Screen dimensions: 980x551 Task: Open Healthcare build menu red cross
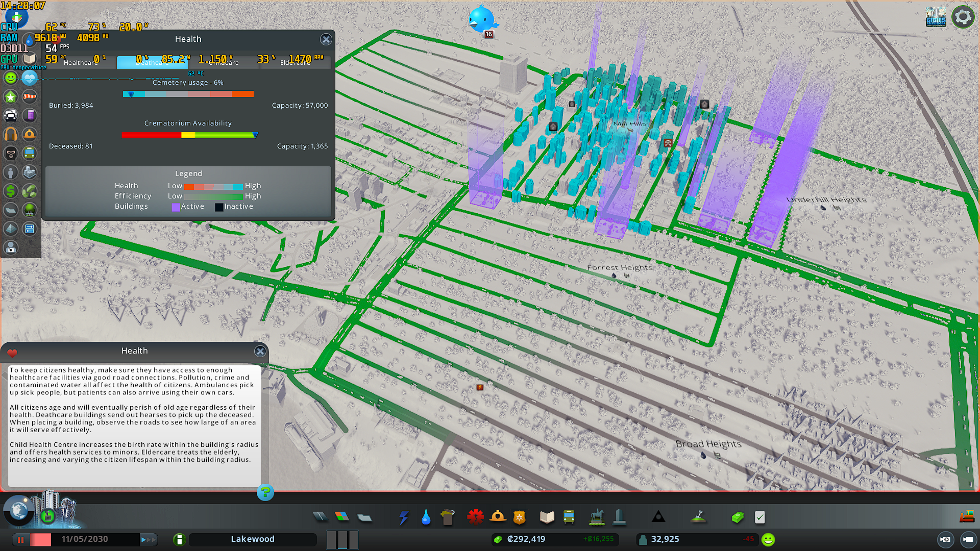475,517
